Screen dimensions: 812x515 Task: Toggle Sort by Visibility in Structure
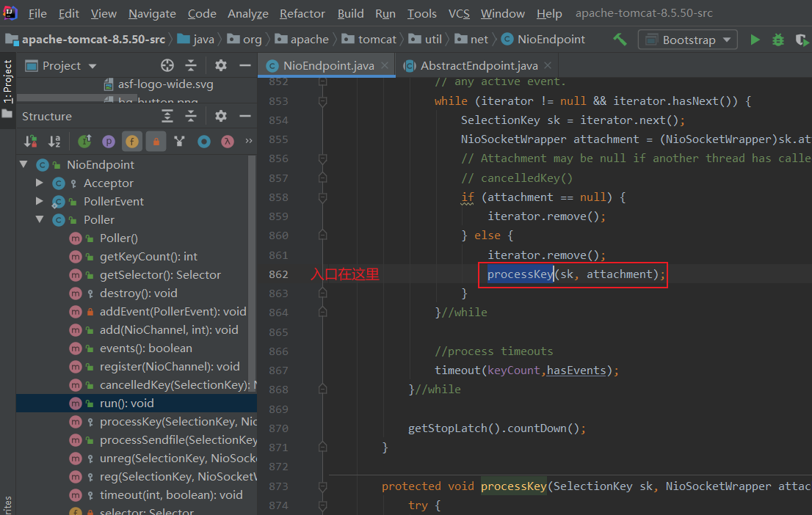click(31, 141)
